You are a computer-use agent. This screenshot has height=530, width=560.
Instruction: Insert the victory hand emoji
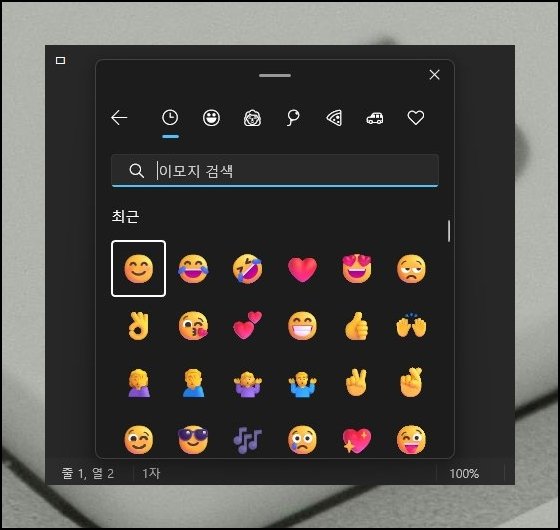point(356,383)
